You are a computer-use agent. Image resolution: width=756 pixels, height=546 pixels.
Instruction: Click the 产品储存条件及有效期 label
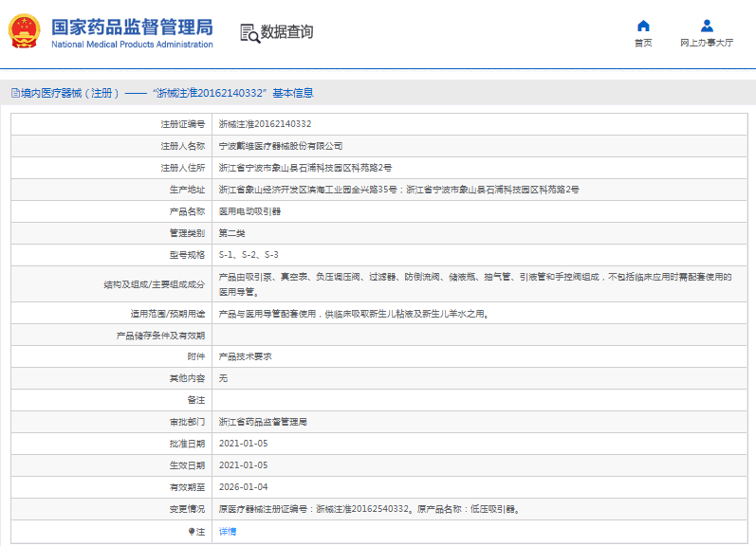tap(160, 336)
